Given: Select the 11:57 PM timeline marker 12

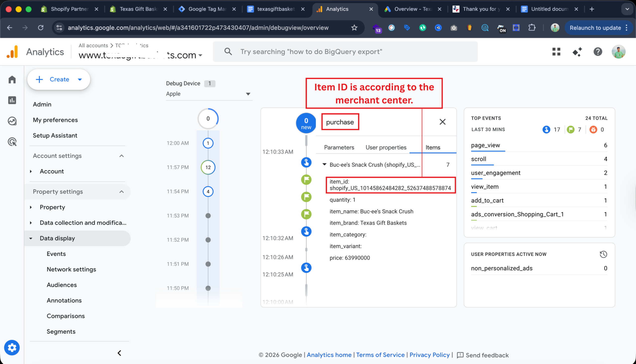Looking at the screenshot, I should click(x=208, y=167).
